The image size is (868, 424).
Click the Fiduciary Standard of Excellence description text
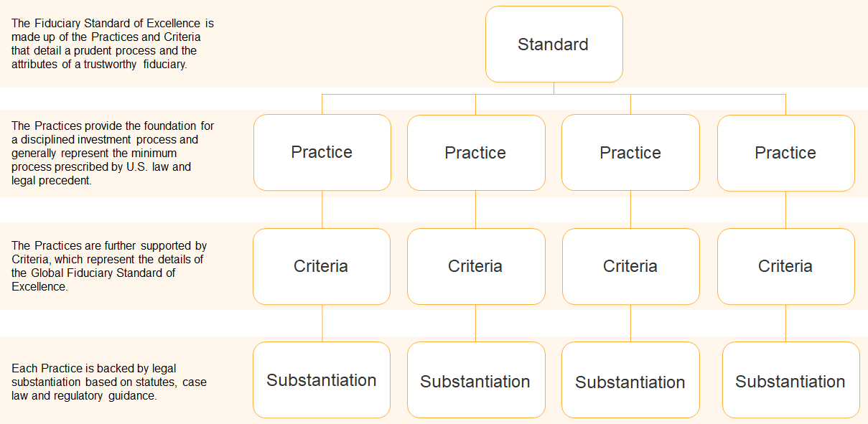[113, 44]
